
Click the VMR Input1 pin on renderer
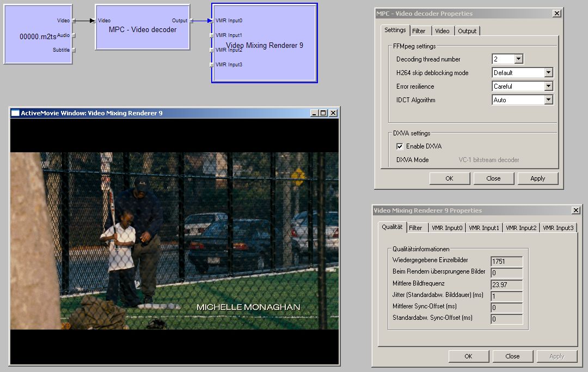click(x=212, y=35)
